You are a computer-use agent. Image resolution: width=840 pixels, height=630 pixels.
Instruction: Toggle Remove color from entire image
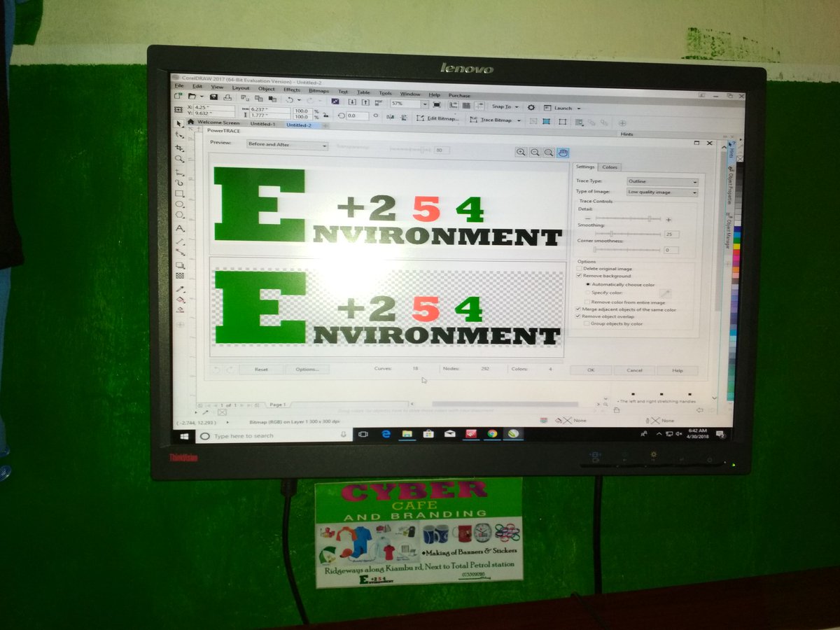587,302
